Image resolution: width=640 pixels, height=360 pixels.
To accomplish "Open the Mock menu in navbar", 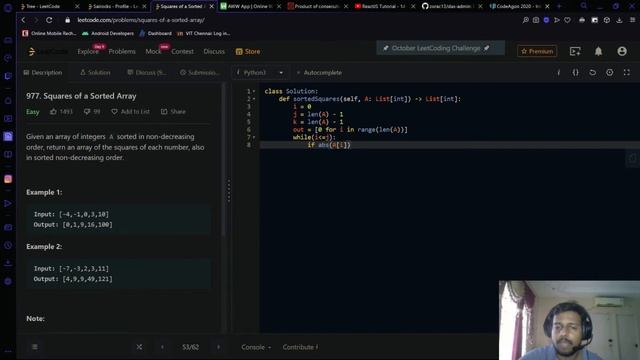I will [x=153, y=51].
